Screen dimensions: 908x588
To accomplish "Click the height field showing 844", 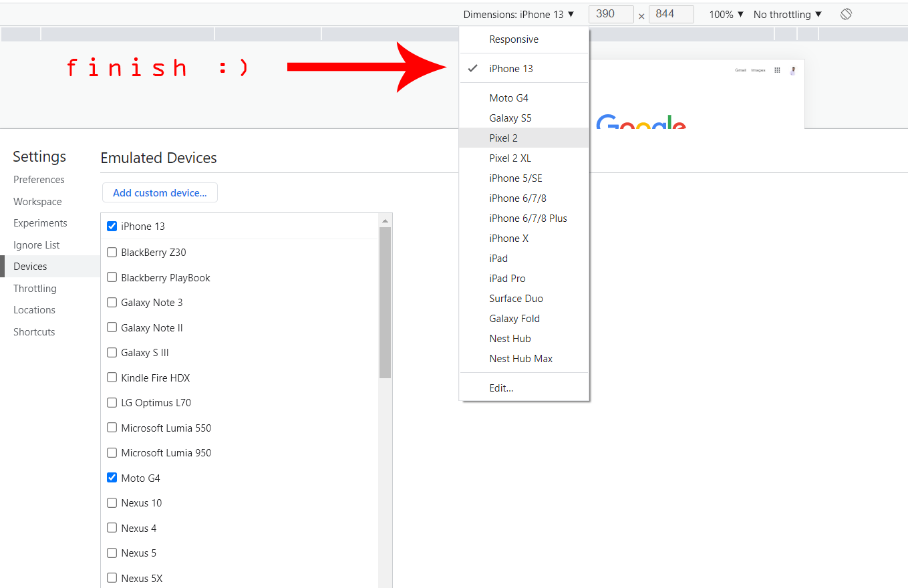I will pyautogui.click(x=671, y=14).
